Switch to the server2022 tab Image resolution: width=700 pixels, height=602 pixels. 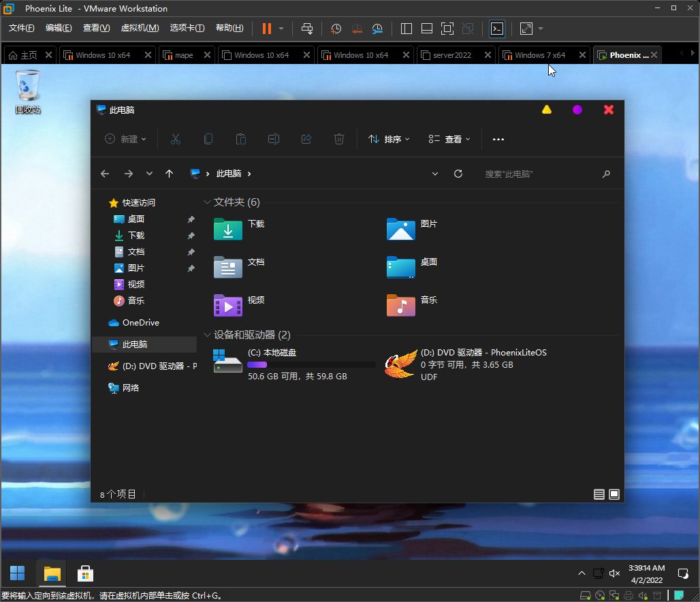(451, 55)
